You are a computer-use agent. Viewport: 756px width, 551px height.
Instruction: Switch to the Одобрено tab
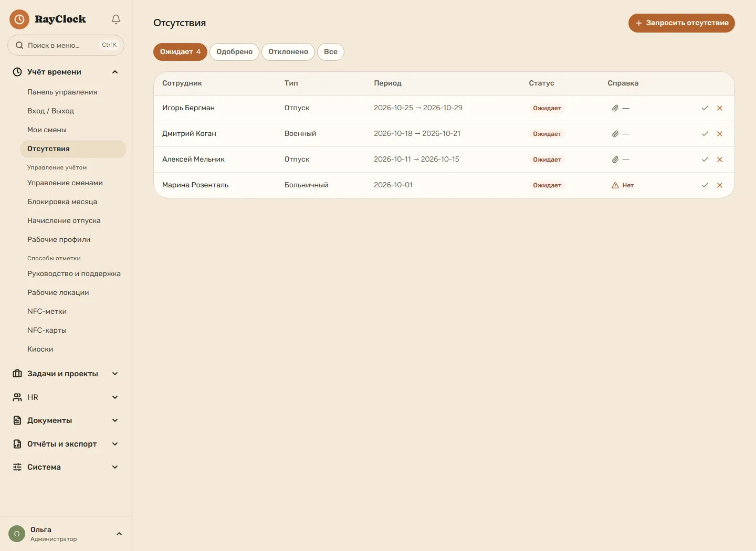tap(234, 52)
